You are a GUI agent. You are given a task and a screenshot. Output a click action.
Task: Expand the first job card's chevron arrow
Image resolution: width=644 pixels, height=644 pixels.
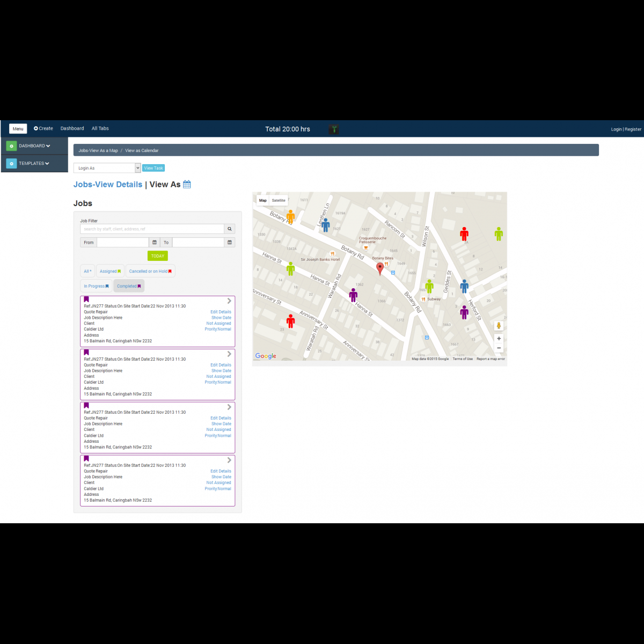tap(229, 301)
